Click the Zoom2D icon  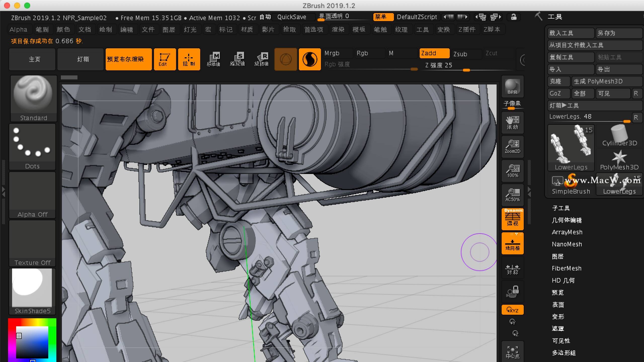[x=512, y=147]
